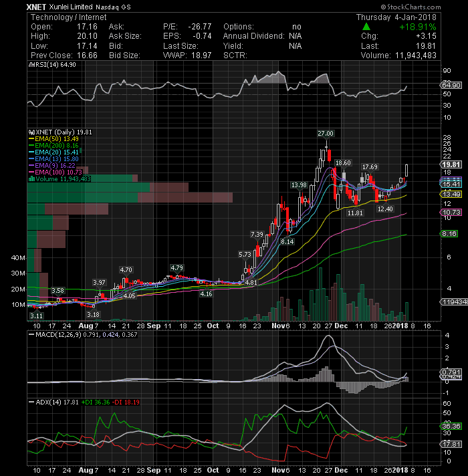The image size is (468, 476).
Task: Click the 3.58 price label
Action: [x=57, y=291]
